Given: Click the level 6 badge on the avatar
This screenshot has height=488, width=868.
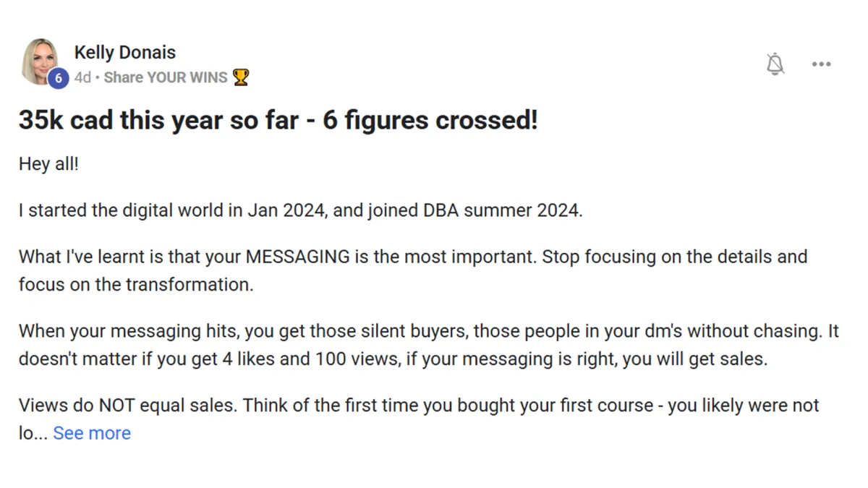Looking at the screenshot, I should (58, 77).
